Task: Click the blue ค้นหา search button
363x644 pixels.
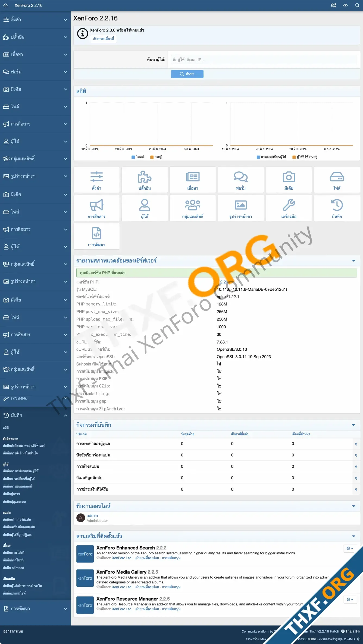Action: tap(187, 74)
